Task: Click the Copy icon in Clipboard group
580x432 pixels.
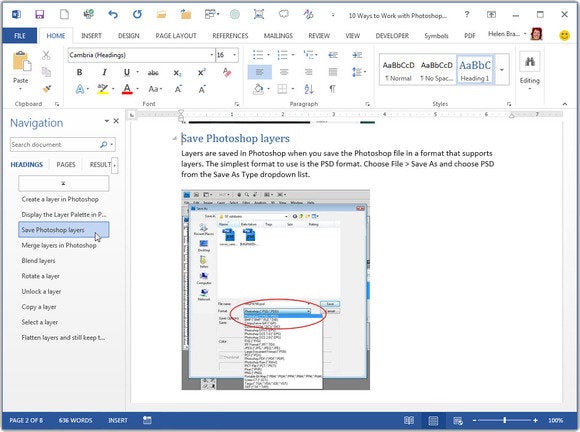Action: coord(46,72)
